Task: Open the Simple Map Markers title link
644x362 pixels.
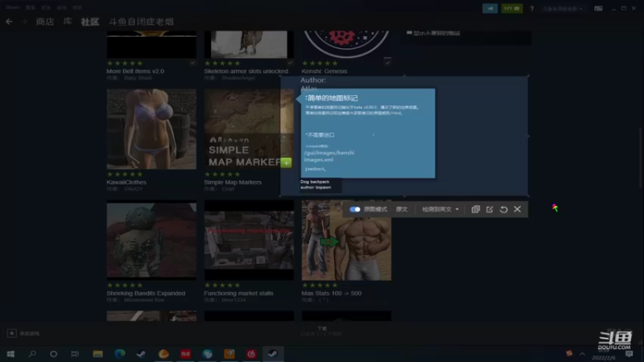Action: coord(233,182)
